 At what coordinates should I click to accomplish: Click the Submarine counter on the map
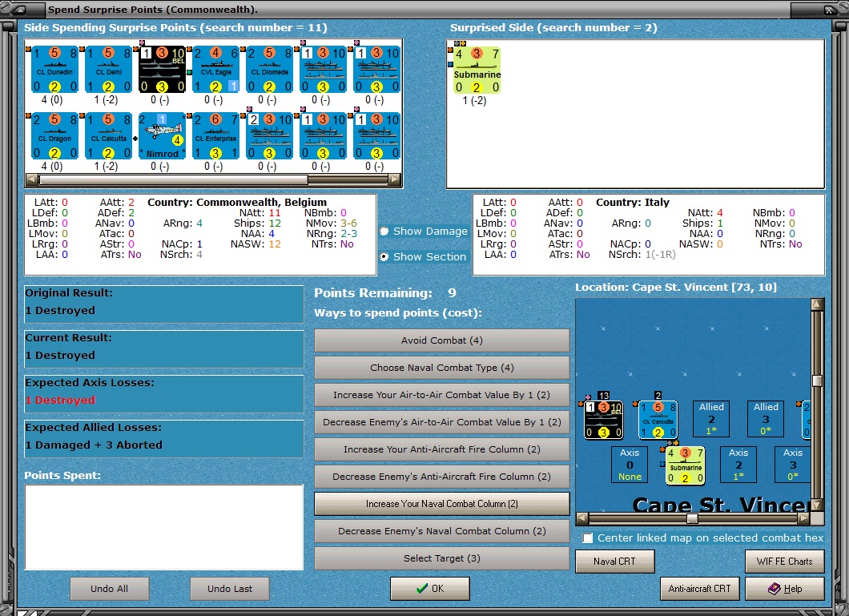click(x=685, y=465)
